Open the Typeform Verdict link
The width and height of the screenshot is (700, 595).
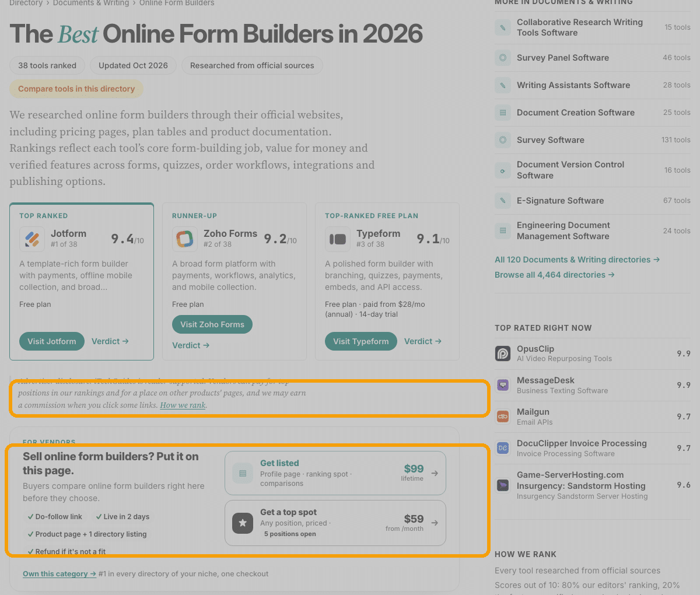click(x=423, y=341)
